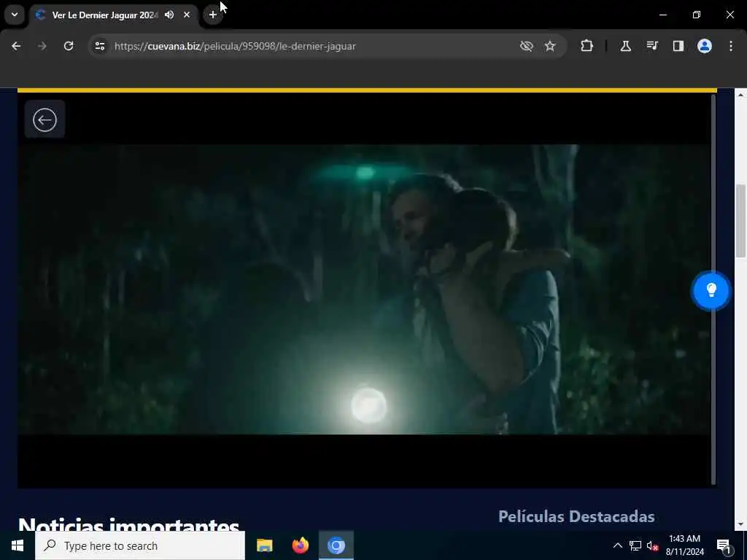Go back to the previous page
Screen dimensions: 747x560
point(16,46)
